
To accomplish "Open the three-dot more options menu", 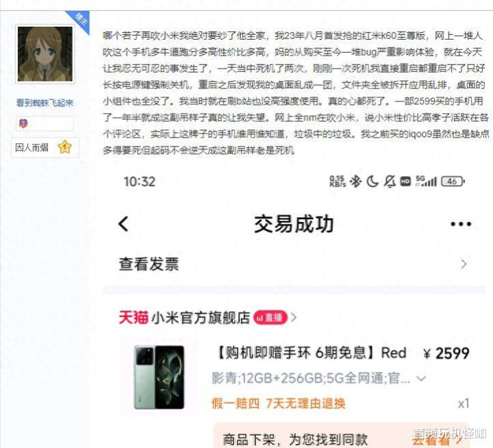I will click(461, 224).
